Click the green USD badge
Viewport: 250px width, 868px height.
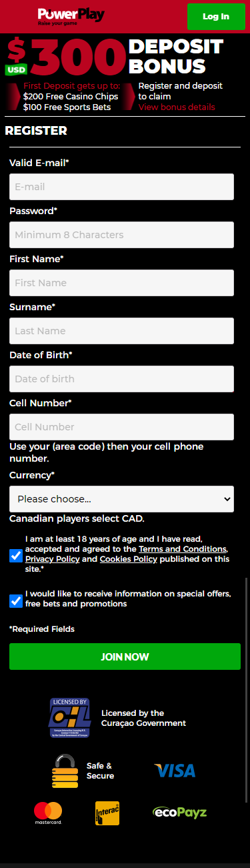[16, 69]
